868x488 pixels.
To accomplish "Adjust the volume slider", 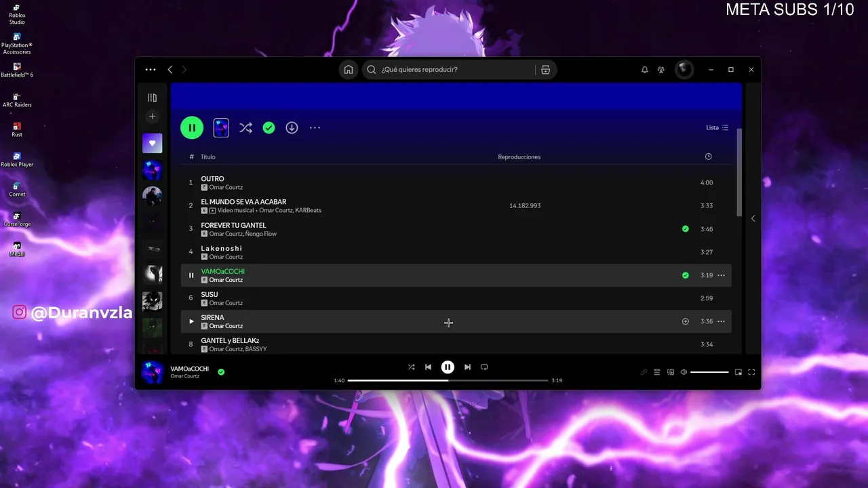I will pos(709,372).
